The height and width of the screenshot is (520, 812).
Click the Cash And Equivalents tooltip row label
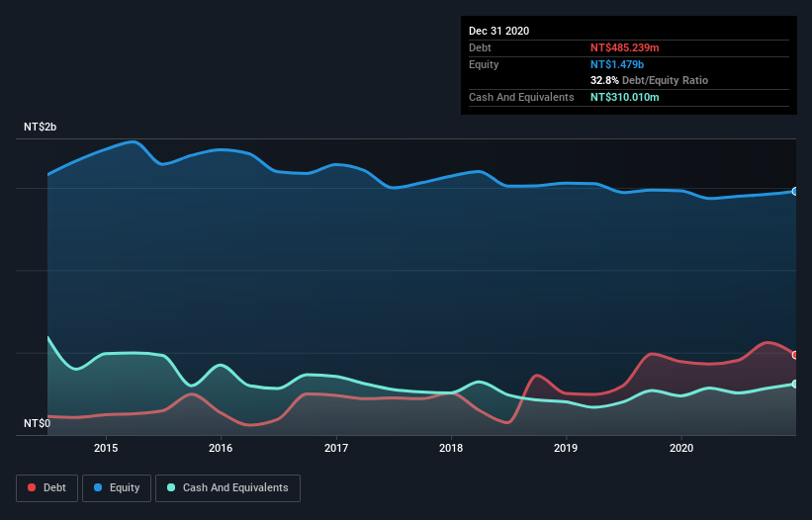pyautogui.click(x=521, y=97)
